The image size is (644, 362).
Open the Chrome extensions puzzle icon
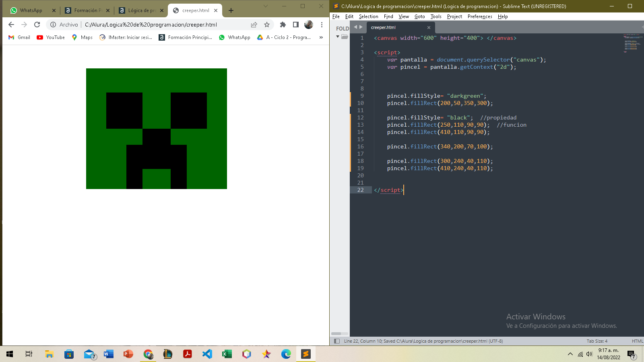click(283, 25)
